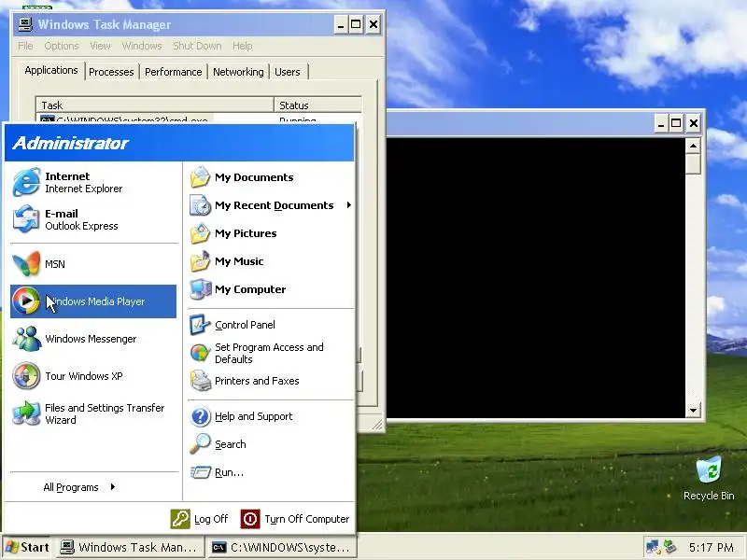Select the Applications tab

pyautogui.click(x=51, y=71)
